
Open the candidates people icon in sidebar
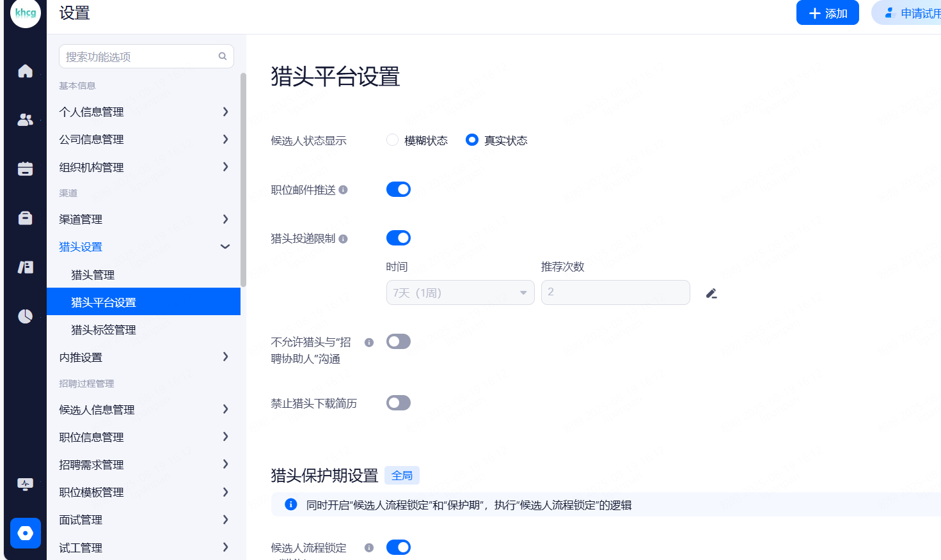point(25,120)
